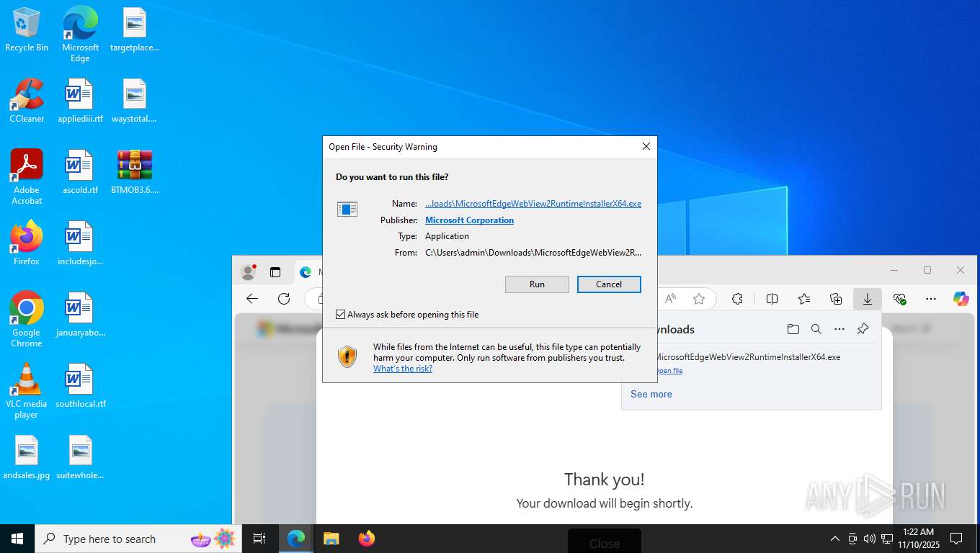Open downloads folder icon in Downloads panel

pyautogui.click(x=793, y=329)
